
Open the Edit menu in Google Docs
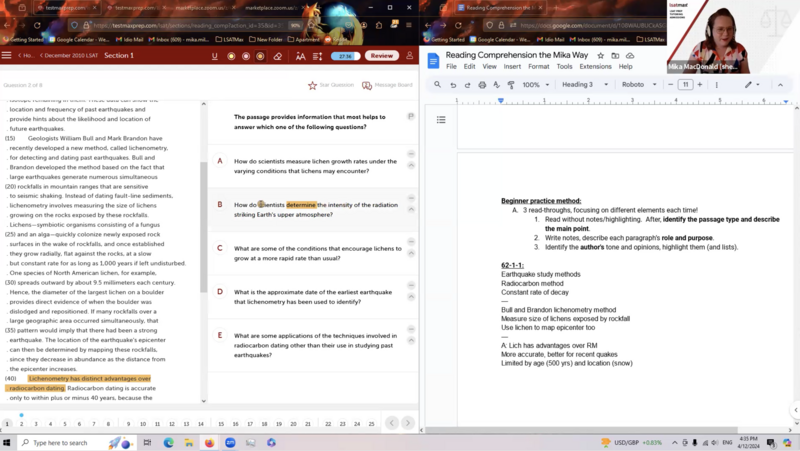[x=469, y=66]
